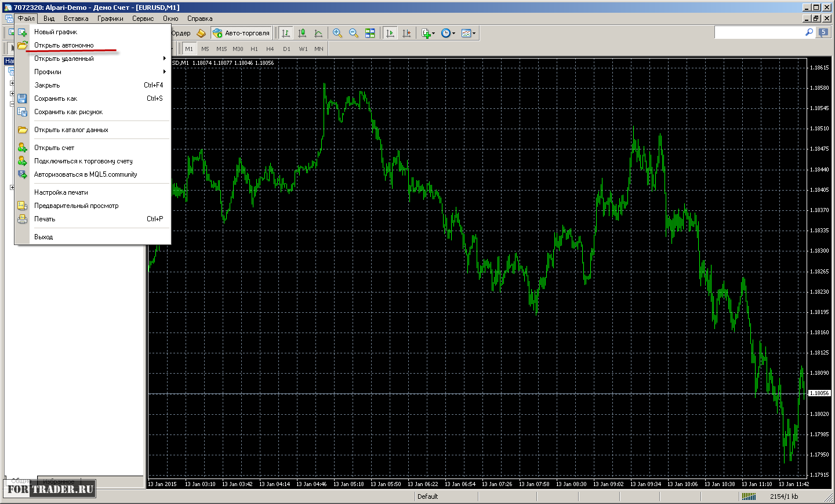Click the 13 Jan 09:02 time label
Screen dimensions: 835x504
(x=608, y=484)
